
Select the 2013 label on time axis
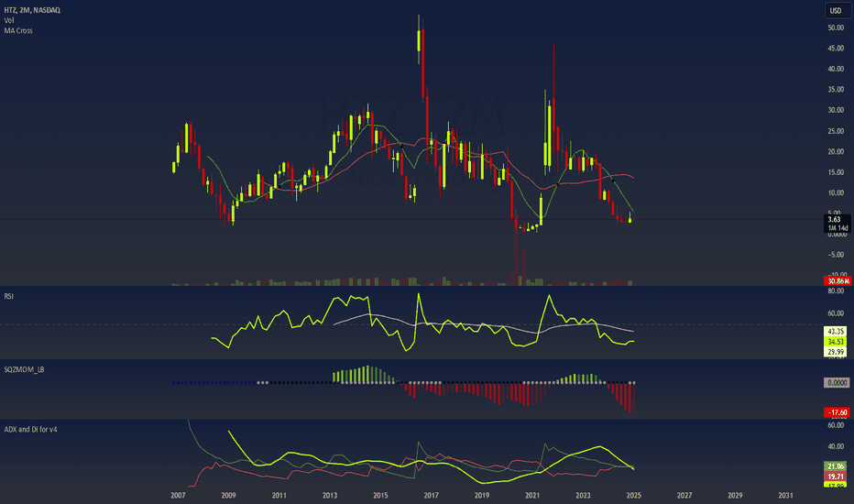tap(330, 495)
